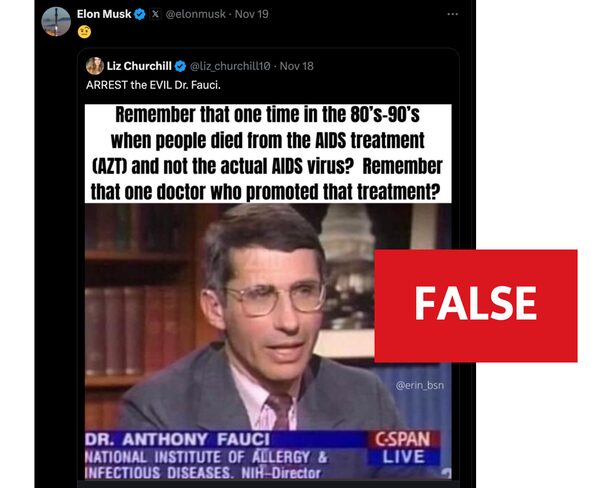
Task: Open Elon Musk's profile avatar
Action: 56,21
